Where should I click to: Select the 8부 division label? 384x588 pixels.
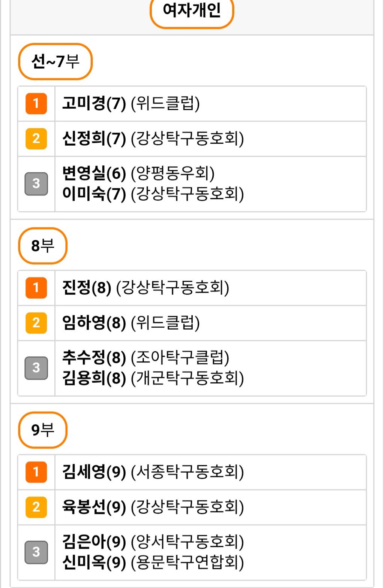[x=42, y=246]
